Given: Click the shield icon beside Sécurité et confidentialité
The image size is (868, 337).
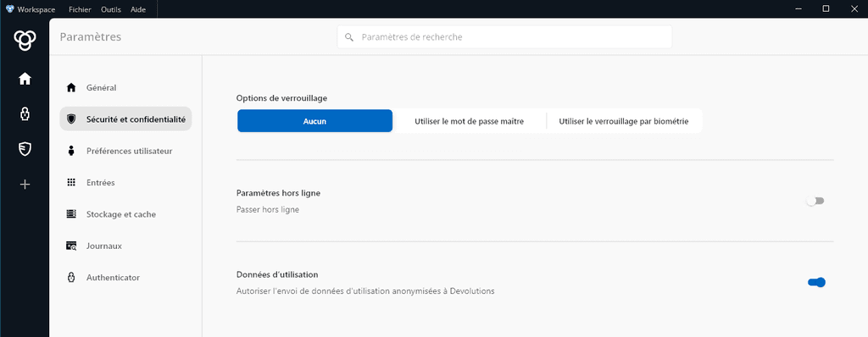Looking at the screenshot, I should click(71, 119).
